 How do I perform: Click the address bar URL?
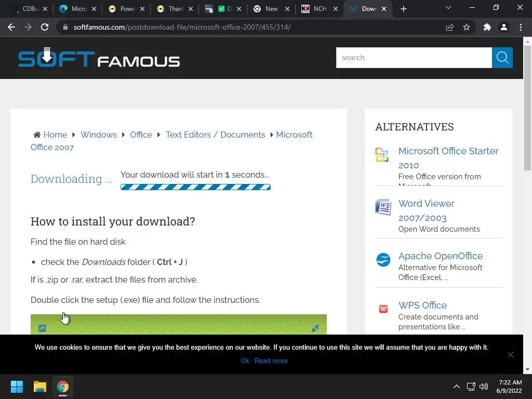coord(182,27)
